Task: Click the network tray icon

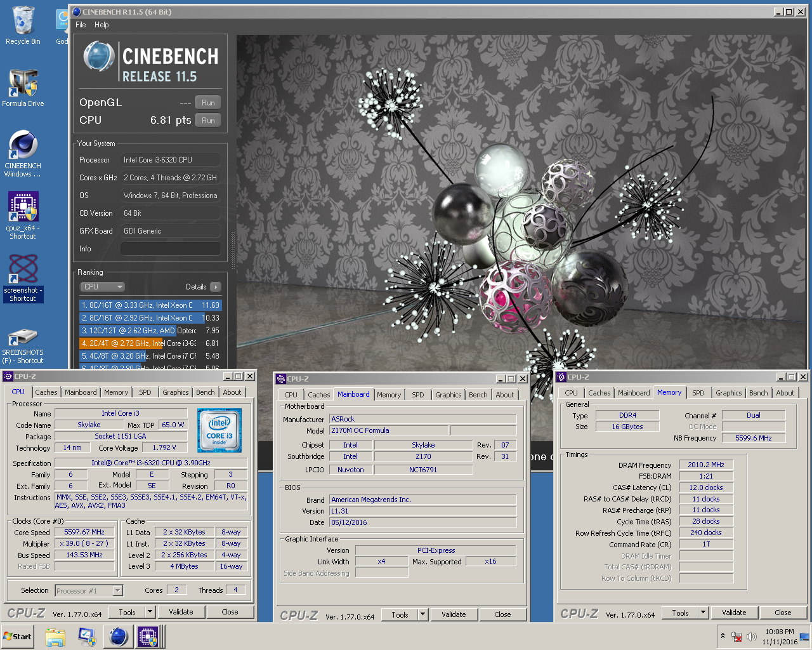Action: click(x=737, y=636)
